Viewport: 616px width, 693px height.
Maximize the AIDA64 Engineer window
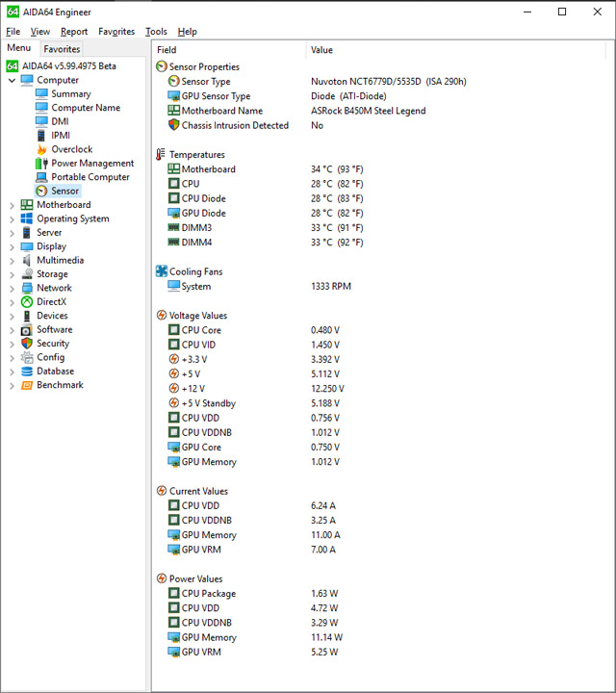pyautogui.click(x=562, y=12)
